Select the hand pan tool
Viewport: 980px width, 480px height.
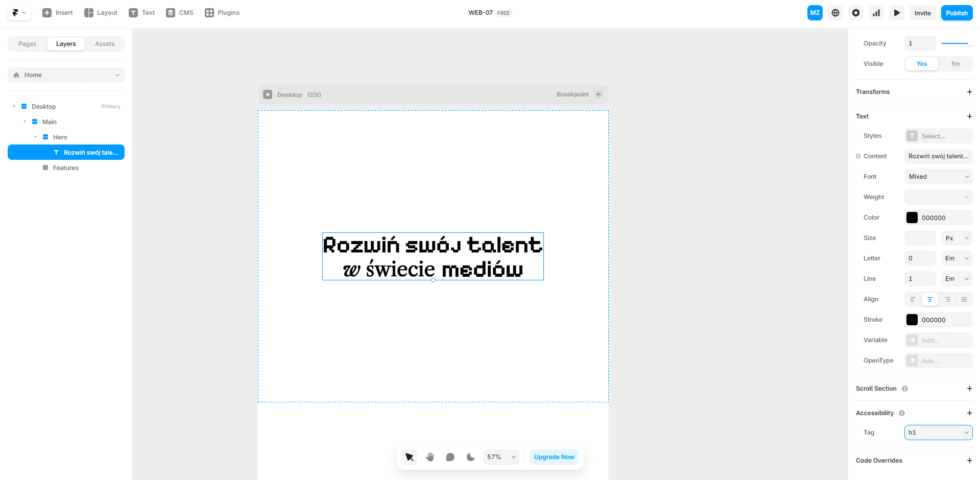(x=430, y=457)
